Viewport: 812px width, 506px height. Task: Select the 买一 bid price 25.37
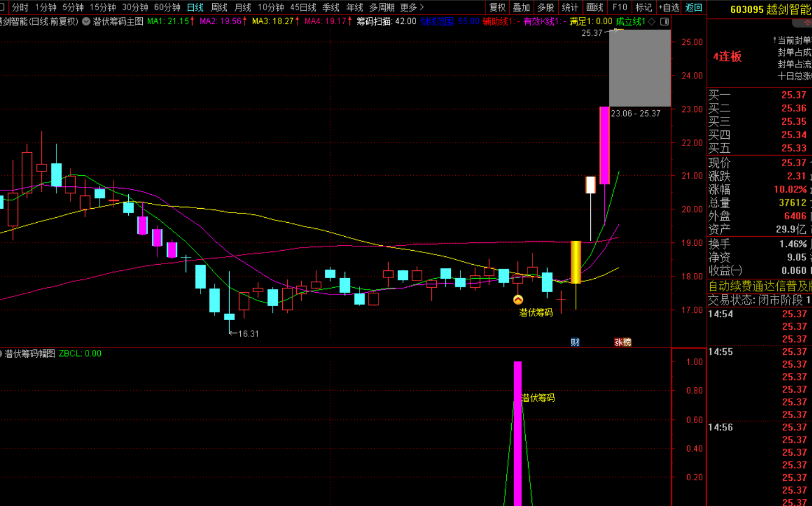click(794, 95)
